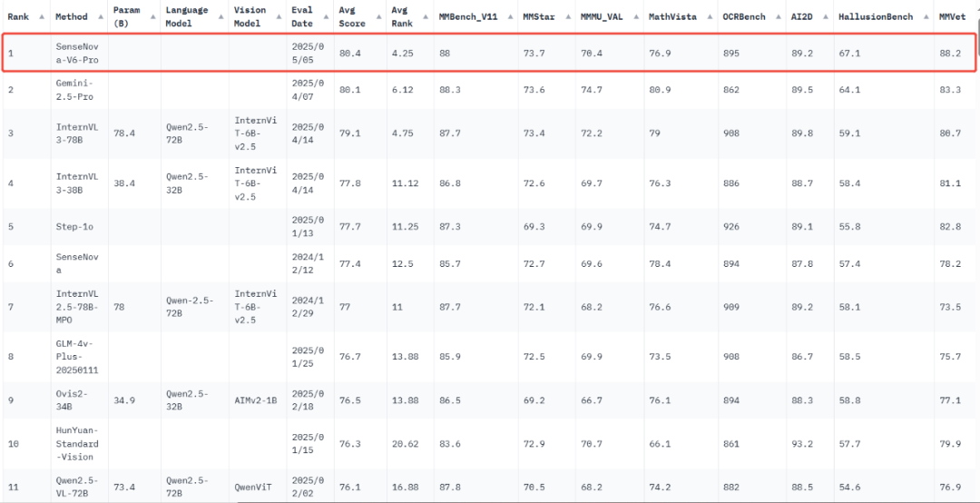
Task: Click Avg Score value 80.4
Action: click(x=348, y=54)
